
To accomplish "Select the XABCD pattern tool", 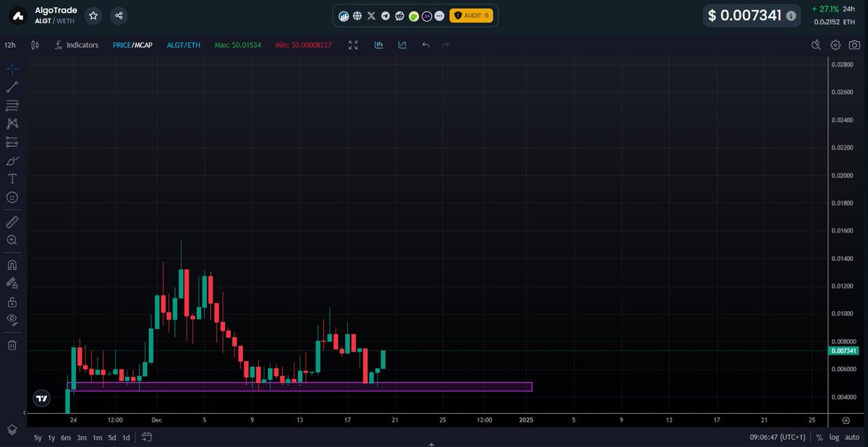I will 12,124.
